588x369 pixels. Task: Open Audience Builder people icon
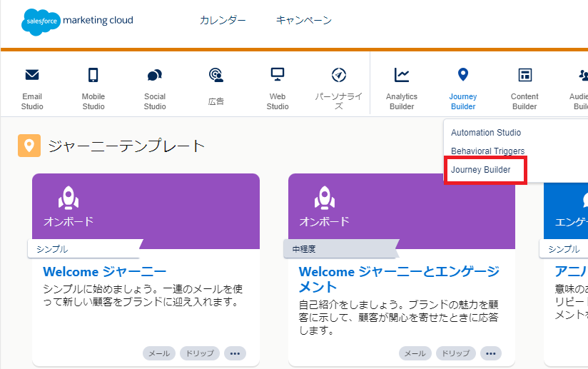(x=583, y=75)
